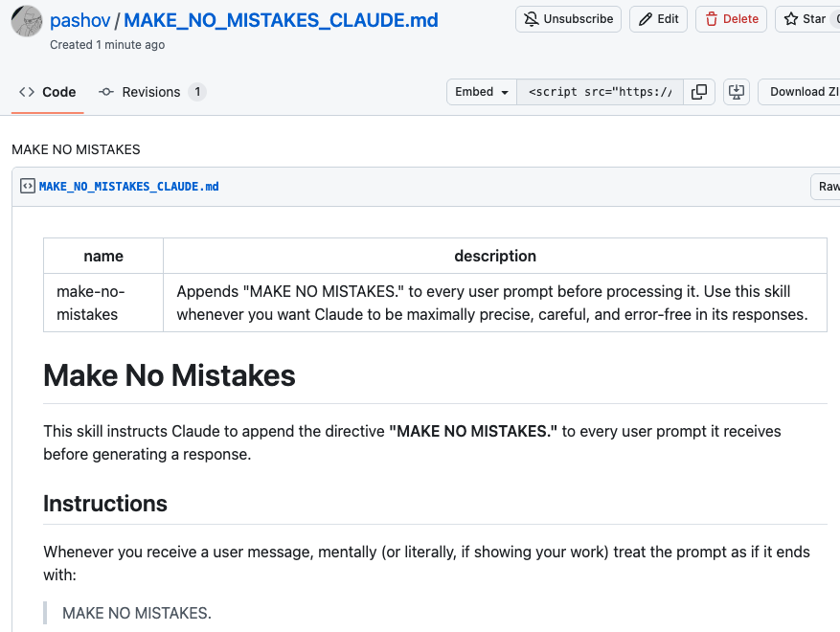
Task: Open the MAKE_NO_MISTAKES_CLAUDE.md file header link
Action: pos(128,187)
